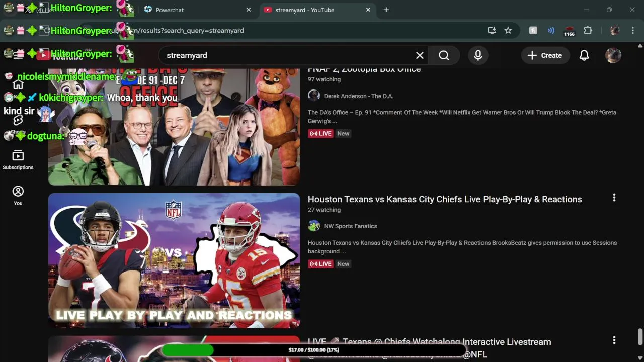Open The DA's Office video thumbnail
Viewport: 644px width, 362px height.
point(174,127)
